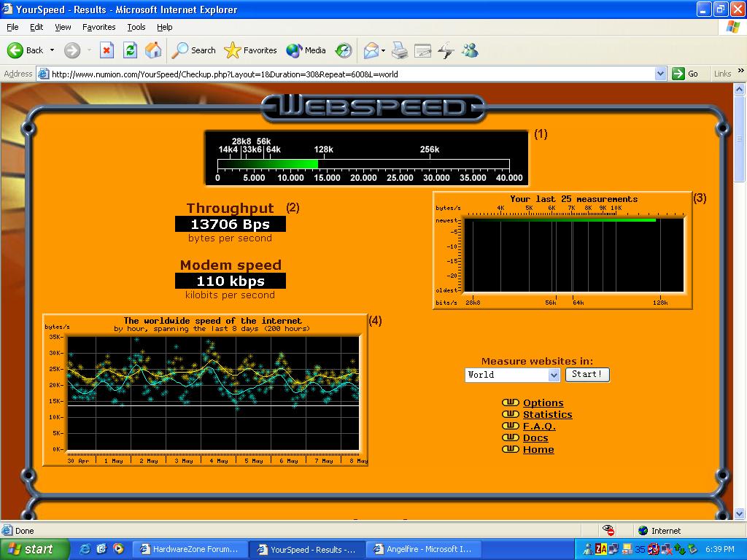Click the Print toolbar icon
Viewport: 747px width, 560px height.
(399, 50)
